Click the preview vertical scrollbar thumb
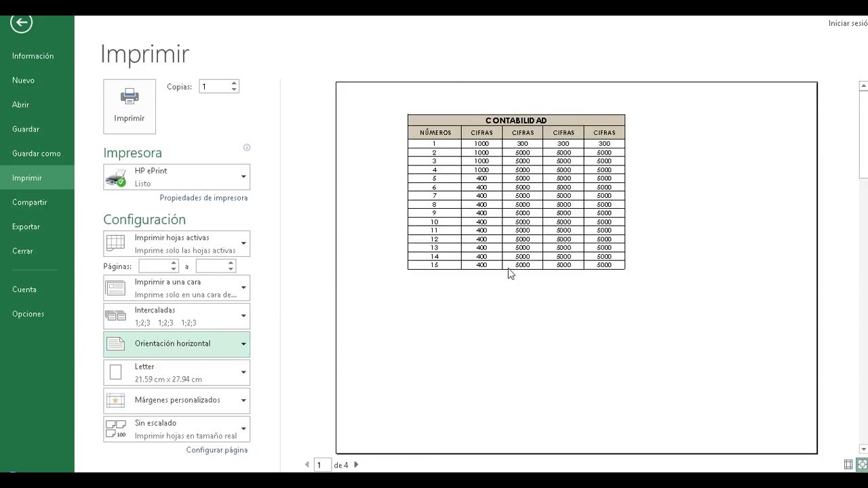The height and width of the screenshot is (488, 868). 863,136
